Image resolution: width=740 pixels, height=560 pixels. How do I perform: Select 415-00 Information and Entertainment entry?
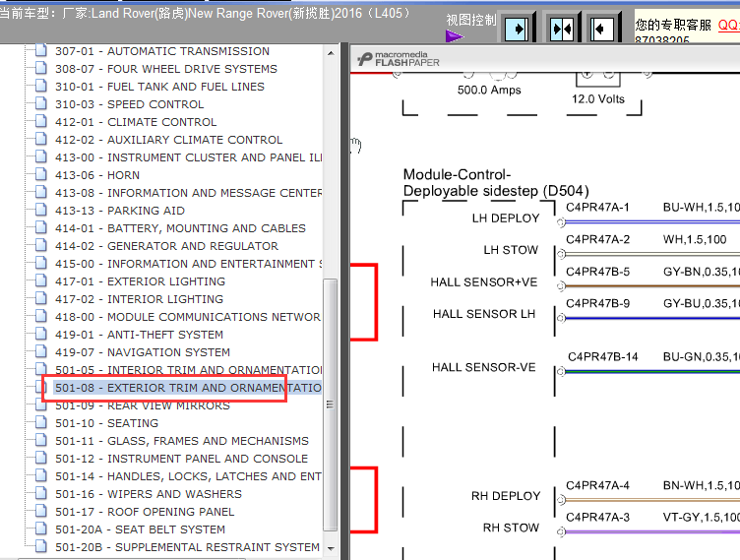point(188,264)
